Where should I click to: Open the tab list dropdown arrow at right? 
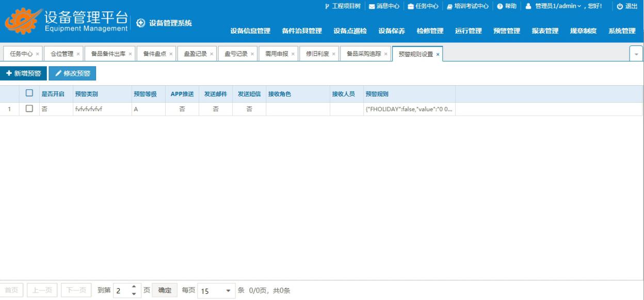[636, 54]
